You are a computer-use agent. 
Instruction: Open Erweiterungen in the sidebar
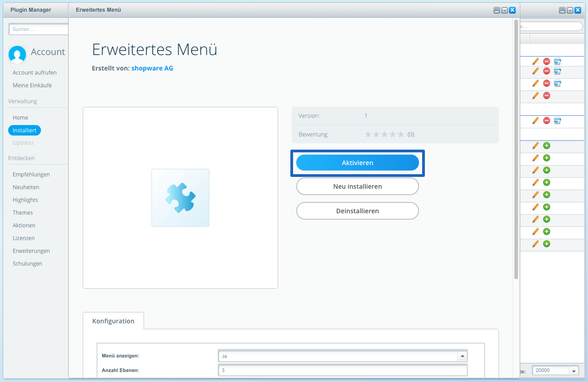click(x=31, y=251)
